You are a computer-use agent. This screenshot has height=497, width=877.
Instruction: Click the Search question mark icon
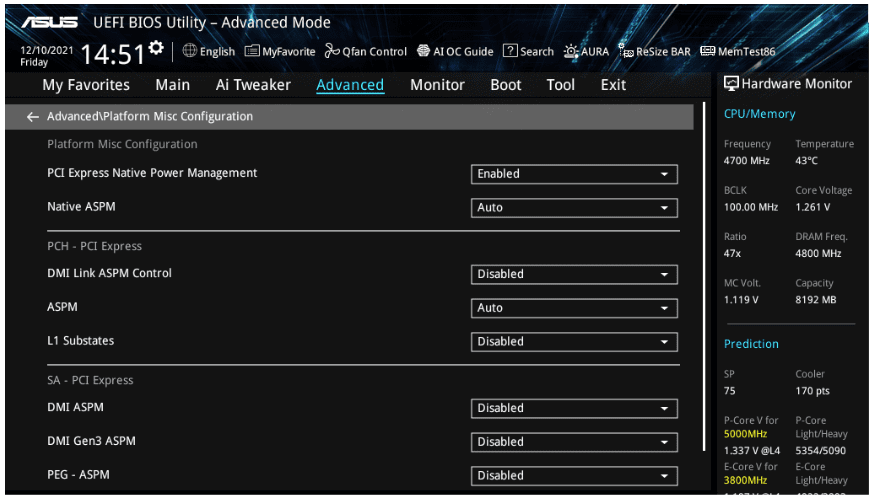coord(510,51)
